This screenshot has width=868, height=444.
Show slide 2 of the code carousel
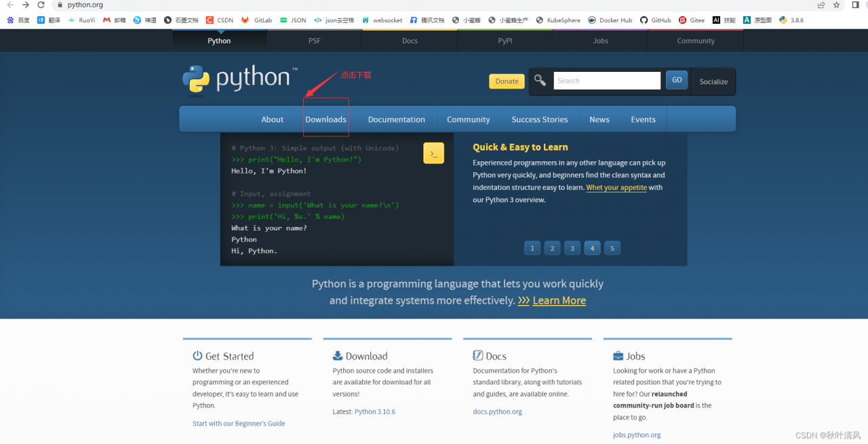pos(552,248)
